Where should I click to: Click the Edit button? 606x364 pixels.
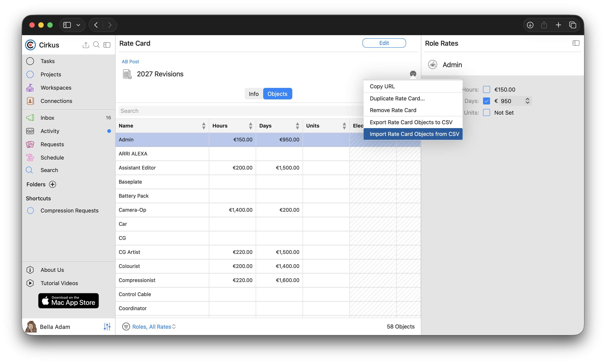(x=384, y=43)
